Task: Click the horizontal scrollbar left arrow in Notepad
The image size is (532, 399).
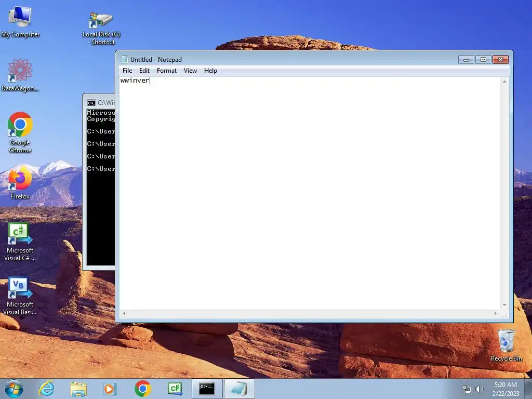Action: 124,313
